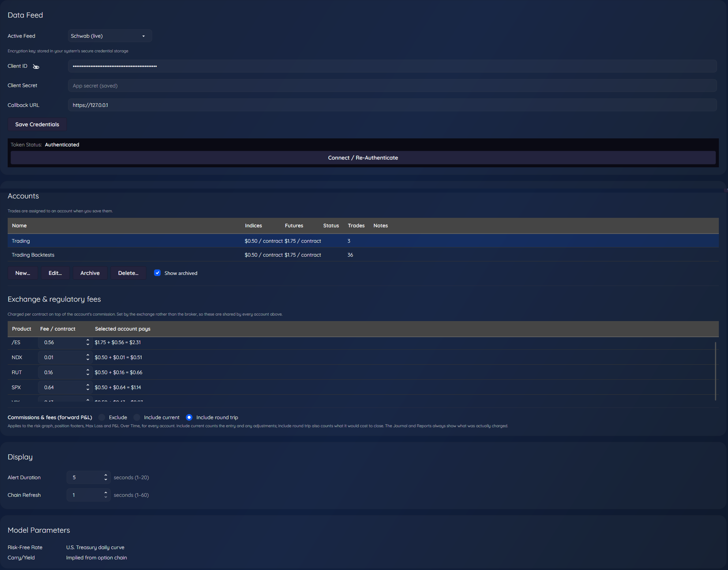Click the Client ID input field
Image resolution: width=728 pixels, height=570 pixels.
point(392,66)
